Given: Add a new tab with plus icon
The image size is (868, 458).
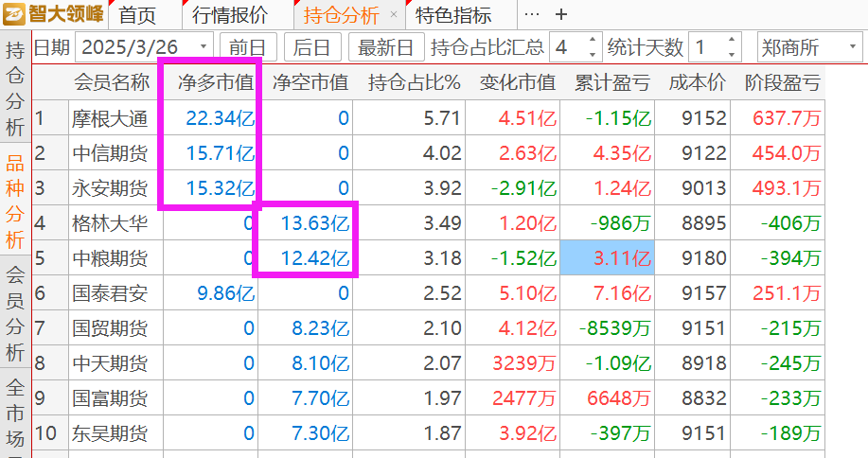Looking at the screenshot, I should coord(560,14).
